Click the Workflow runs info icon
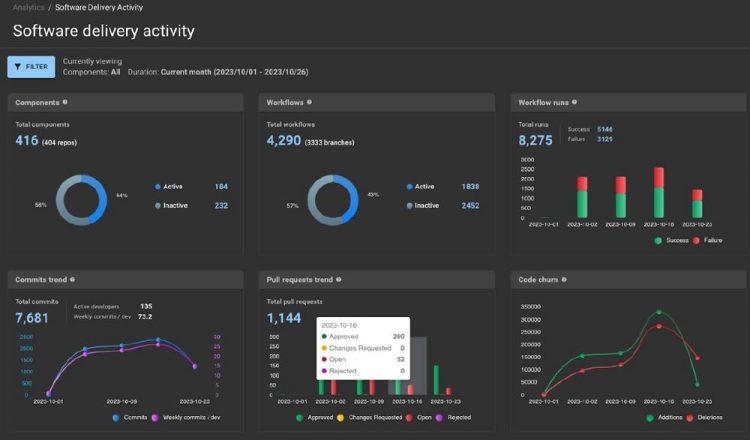The height and width of the screenshot is (440, 750). click(x=573, y=102)
